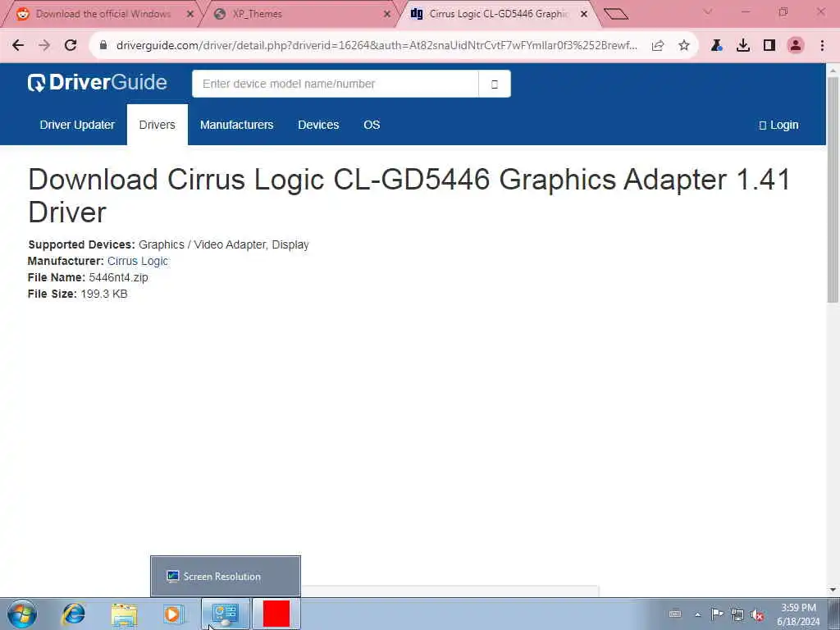Open the on-screen keyboard tray icon
Screen dimensions: 840x630
tap(675, 614)
